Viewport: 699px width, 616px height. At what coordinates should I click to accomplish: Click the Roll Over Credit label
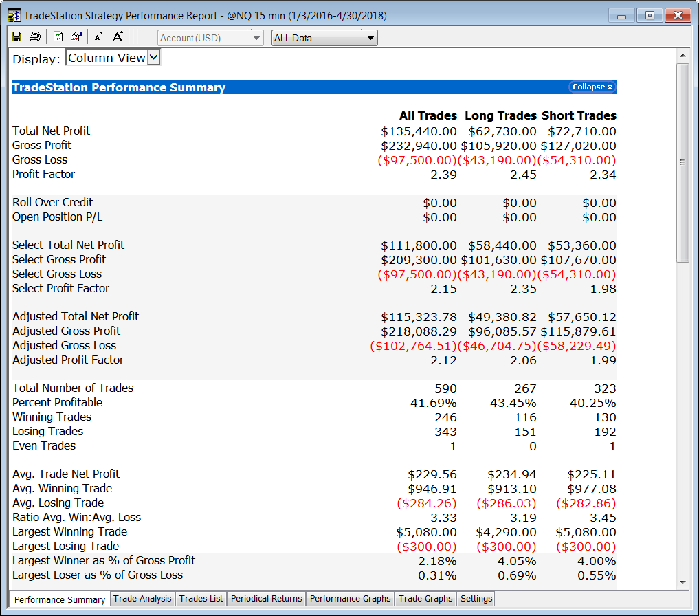pyautogui.click(x=53, y=203)
